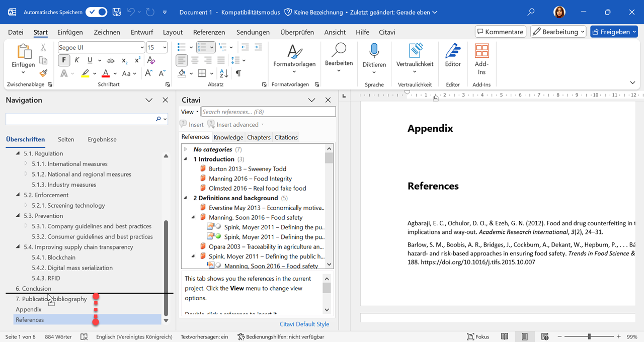Open the Editor tool in ribbon
Screen dimensions: 644x342
[453, 55]
